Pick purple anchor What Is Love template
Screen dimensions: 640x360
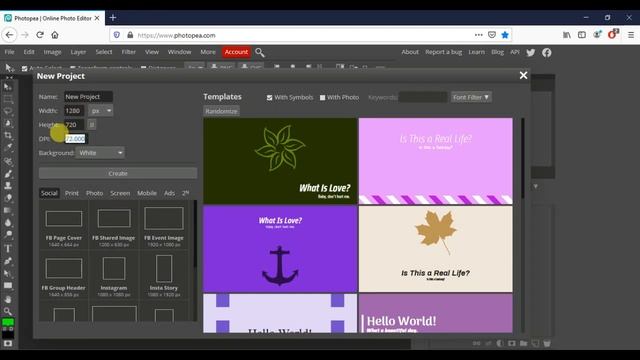click(280, 249)
